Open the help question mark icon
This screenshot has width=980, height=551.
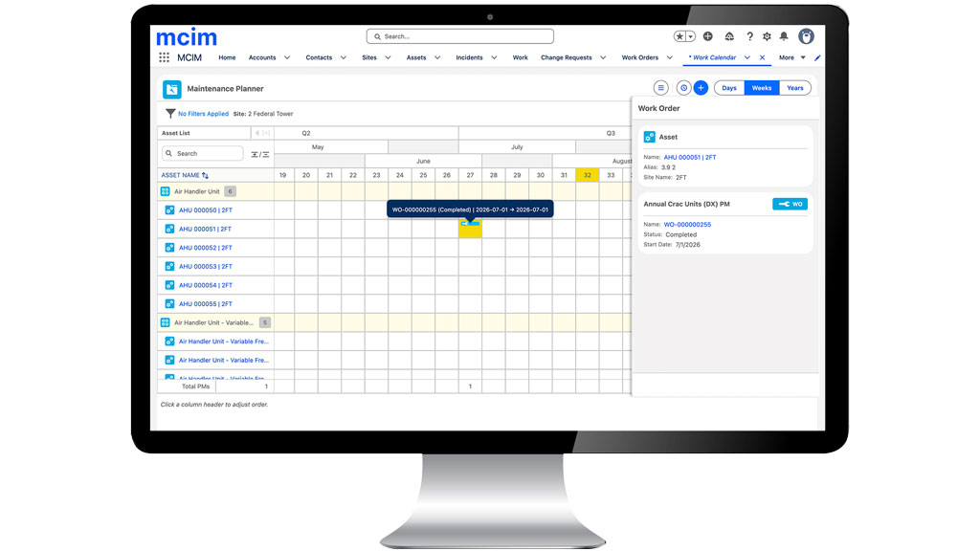pyautogui.click(x=749, y=36)
